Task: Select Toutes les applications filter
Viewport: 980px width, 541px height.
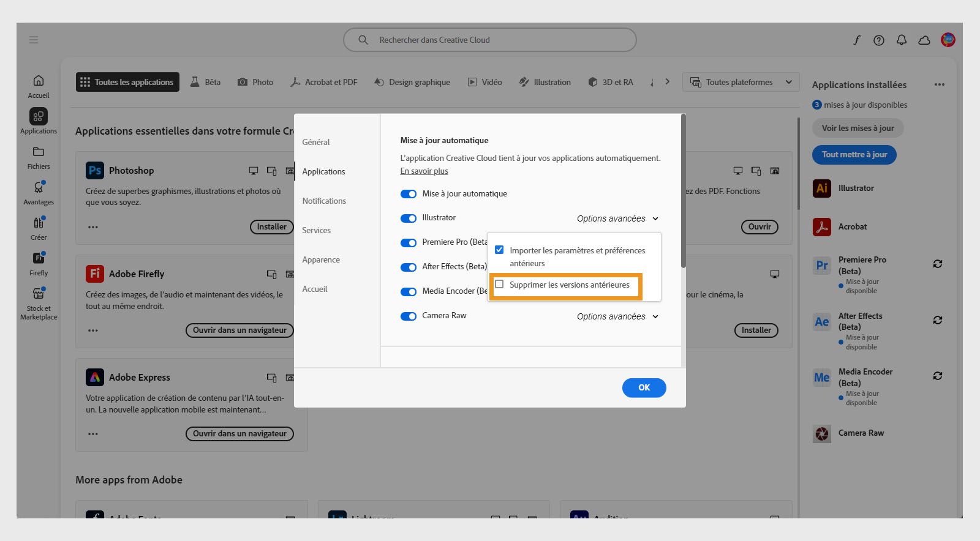Action: pyautogui.click(x=127, y=82)
